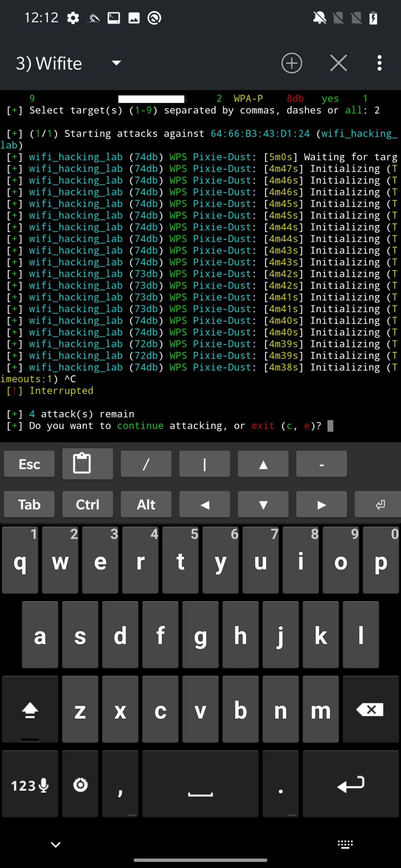Tap the d key
The width and height of the screenshot is (401, 868).
pos(120,635)
